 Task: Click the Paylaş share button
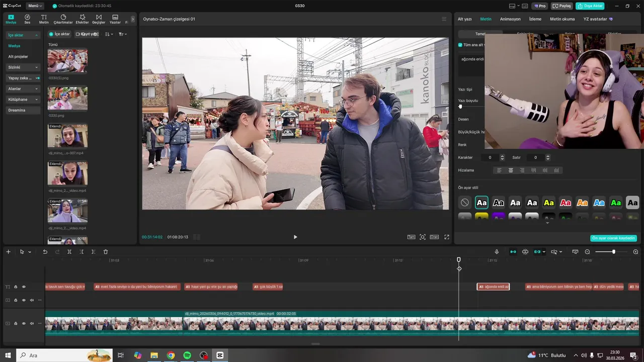562,6
